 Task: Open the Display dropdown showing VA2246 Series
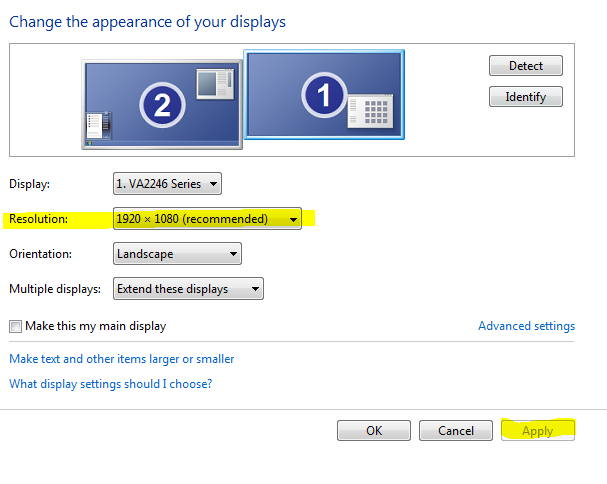(x=167, y=184)
